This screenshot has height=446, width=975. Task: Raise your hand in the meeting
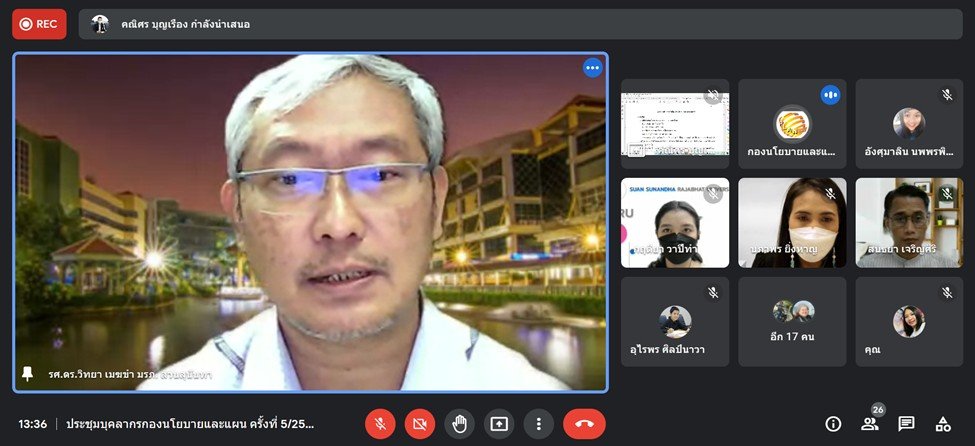click(x=459, y=424)
